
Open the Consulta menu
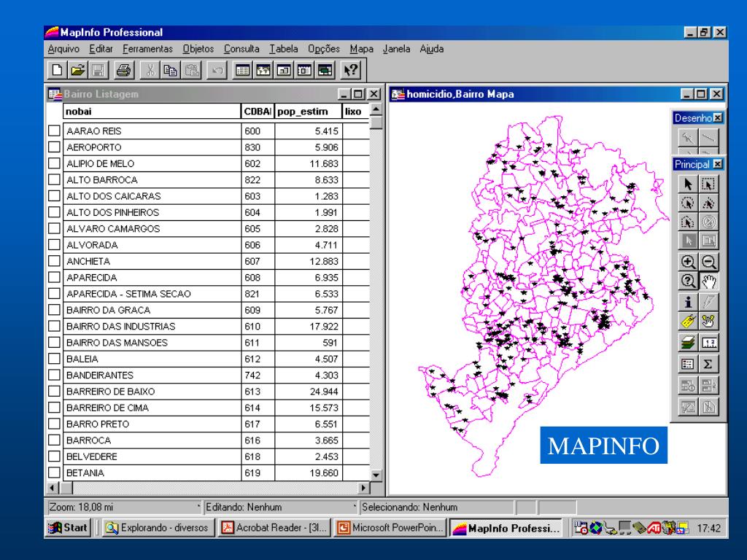241,49
